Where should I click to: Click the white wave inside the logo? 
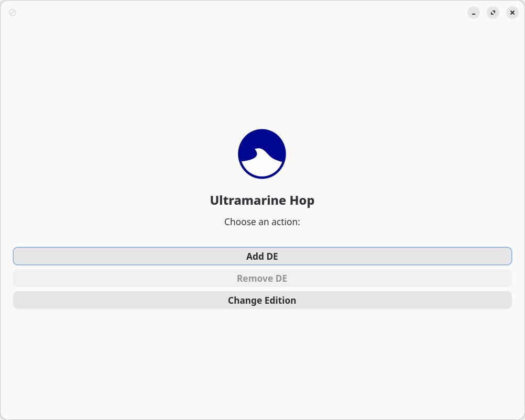[262, 167]
